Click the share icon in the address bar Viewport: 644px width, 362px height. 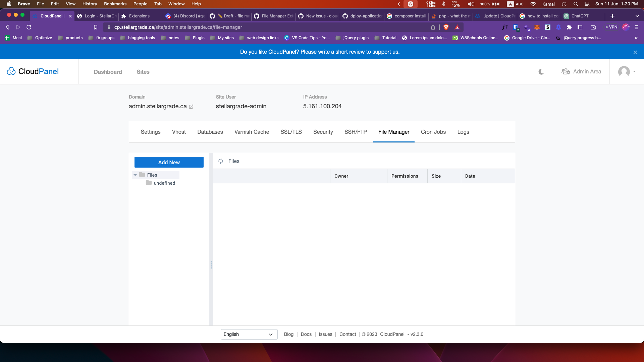[x=433, y=27]
